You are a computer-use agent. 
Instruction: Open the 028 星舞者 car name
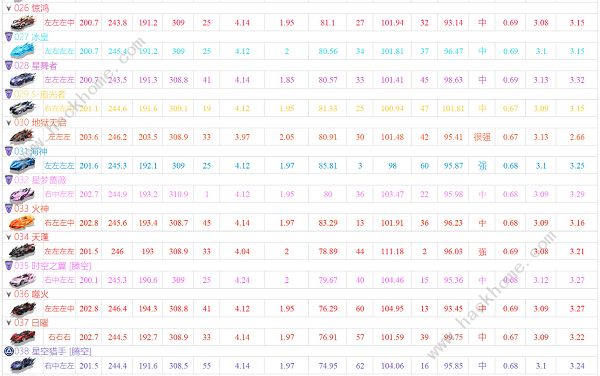[36, 65]
